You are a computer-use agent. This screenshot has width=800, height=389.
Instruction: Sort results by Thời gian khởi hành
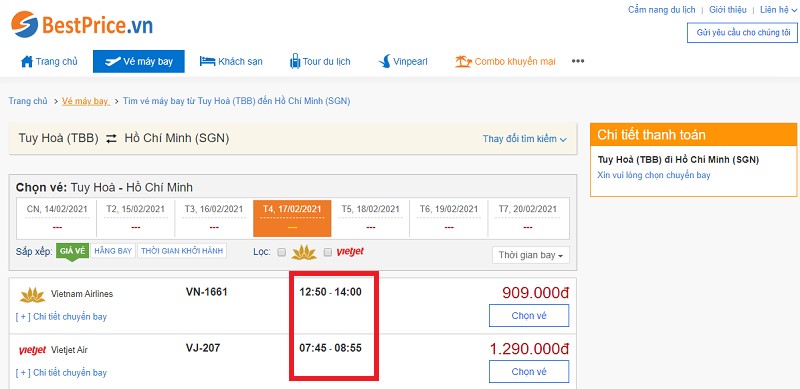click(x=182, y=251)
